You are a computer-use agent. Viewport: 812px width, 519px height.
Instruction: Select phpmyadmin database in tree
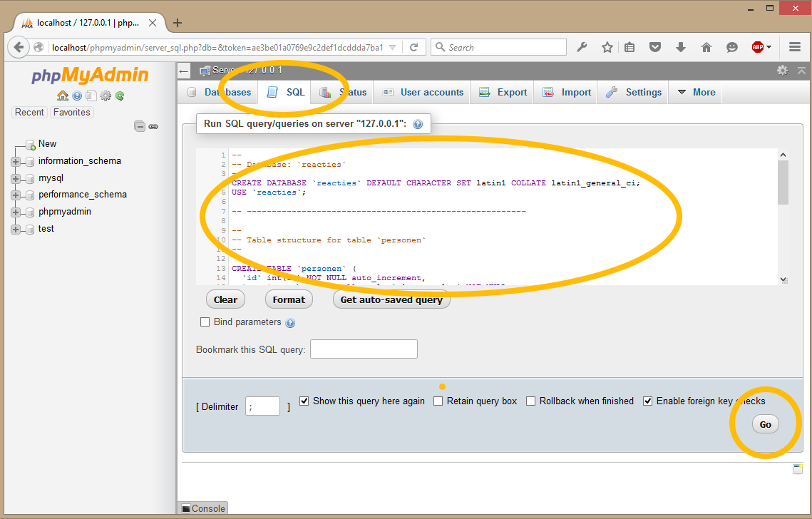click(65, 211)
